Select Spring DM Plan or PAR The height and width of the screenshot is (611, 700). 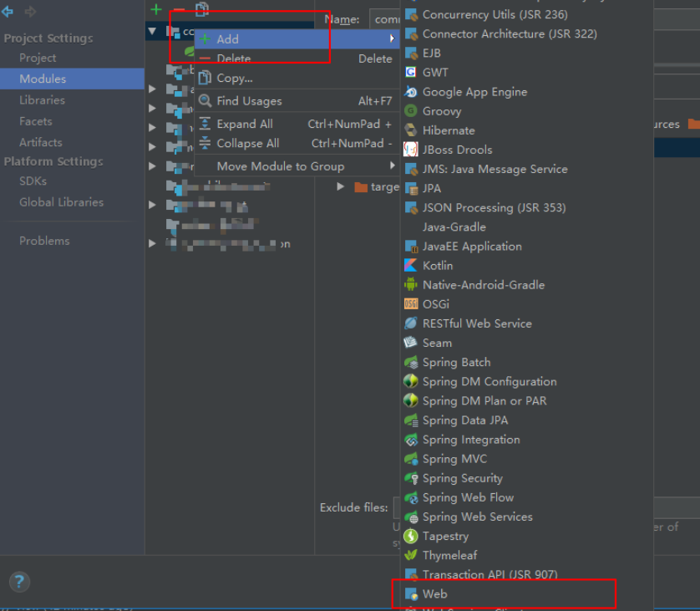[x=527, y=400]
